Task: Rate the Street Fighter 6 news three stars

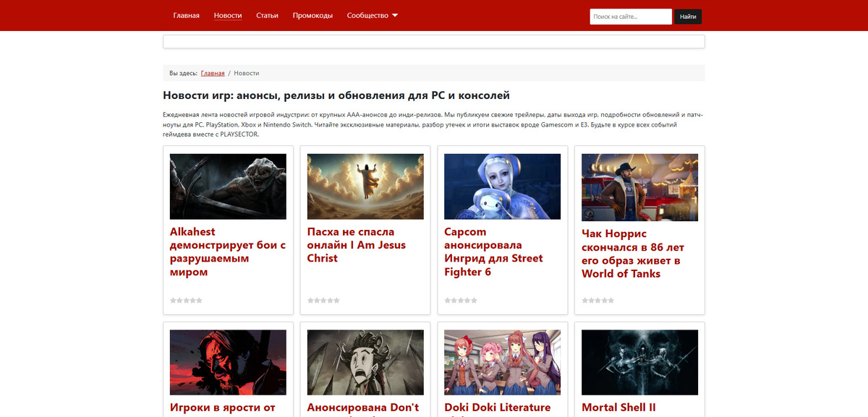Action: (461, 300)
